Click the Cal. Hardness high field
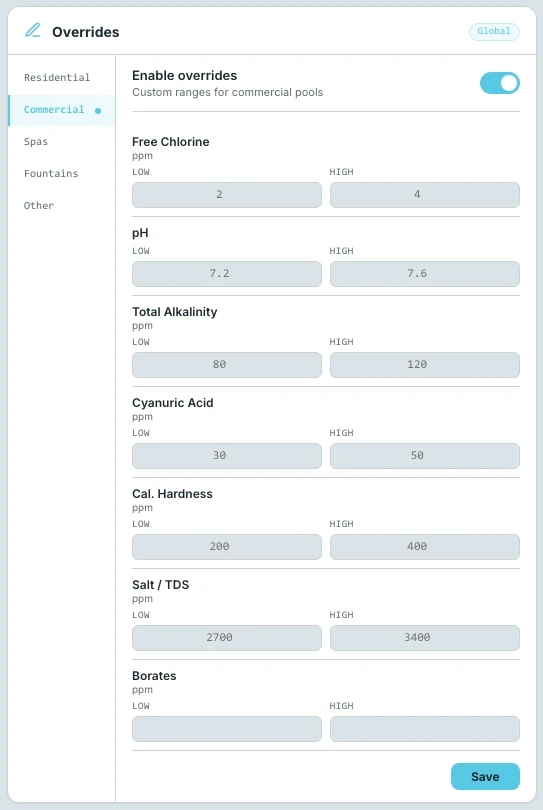 coord(425,547)
